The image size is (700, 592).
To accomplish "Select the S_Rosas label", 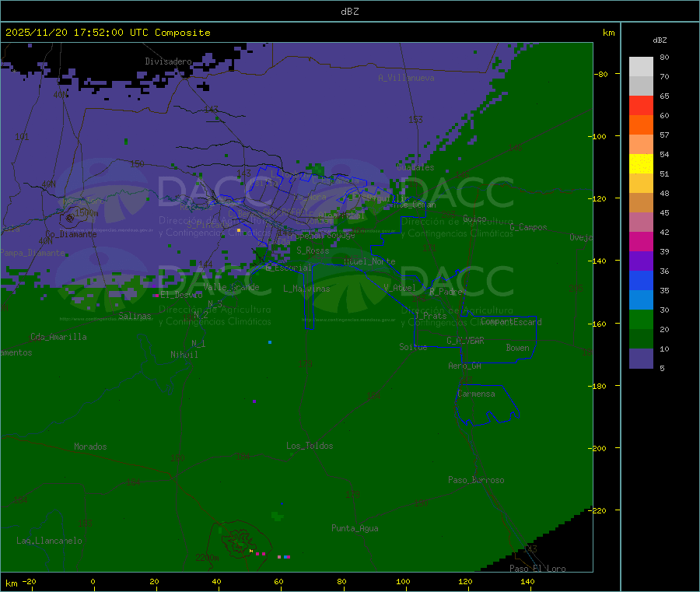I will (313, 250).
